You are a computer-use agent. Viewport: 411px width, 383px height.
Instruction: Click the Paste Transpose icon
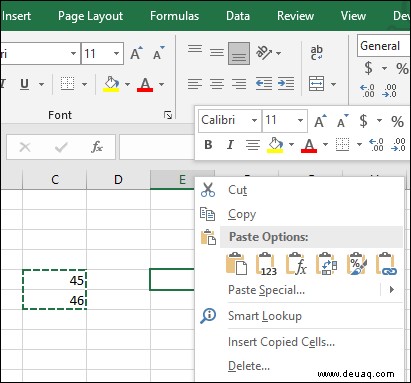tap(326, 264)
